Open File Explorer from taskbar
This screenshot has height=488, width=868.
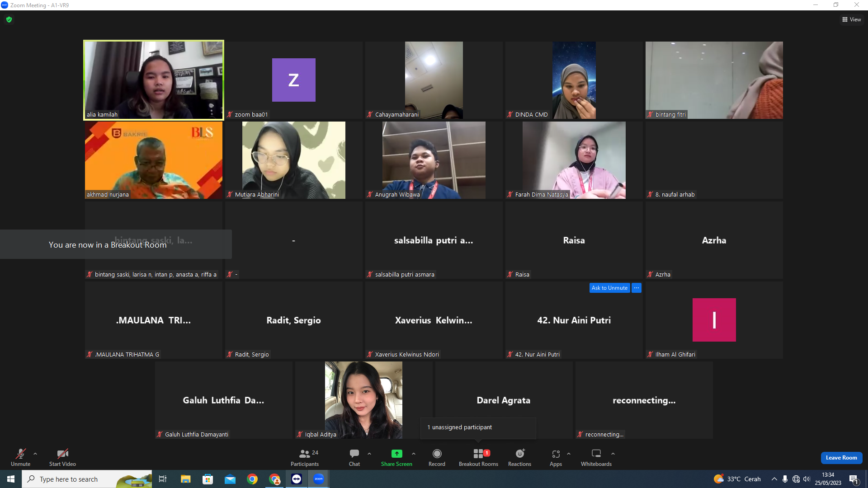tap(185, 479)
